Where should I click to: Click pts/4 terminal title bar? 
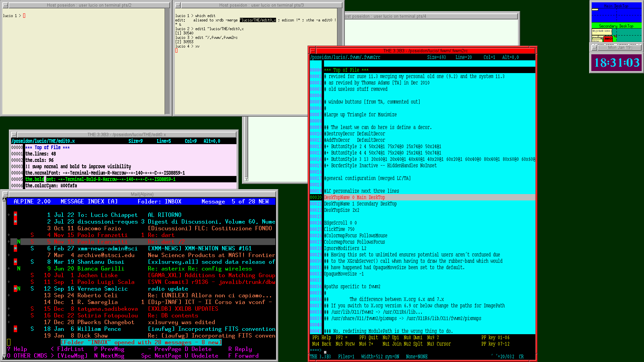pos(431,16)
